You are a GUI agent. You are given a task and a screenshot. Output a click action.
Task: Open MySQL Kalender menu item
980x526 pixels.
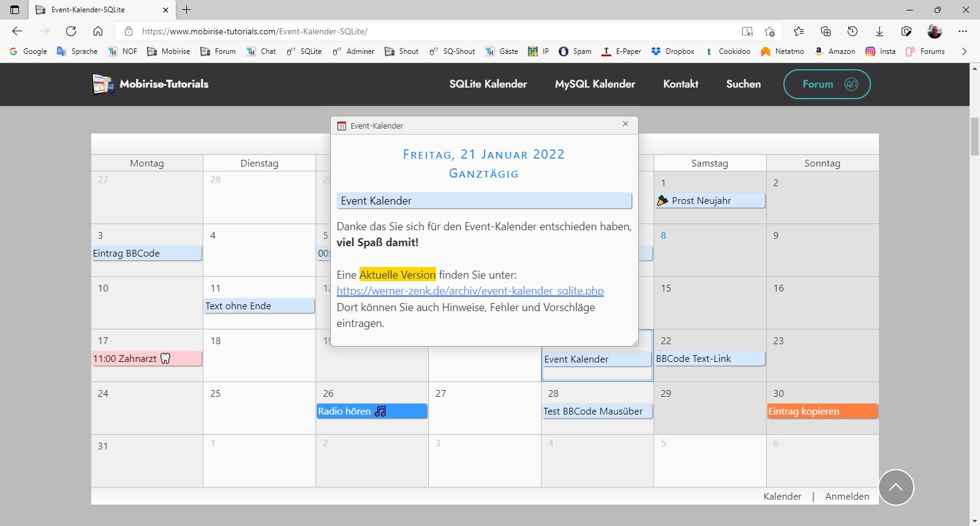point(595,84)
